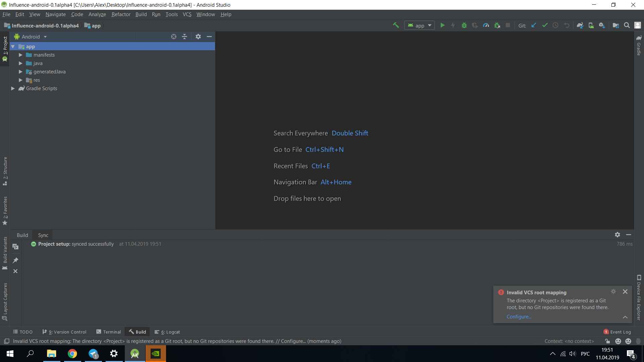
Task: Toggle the Structure tool window sidebar tab
Action: click(x=5, y=171)
